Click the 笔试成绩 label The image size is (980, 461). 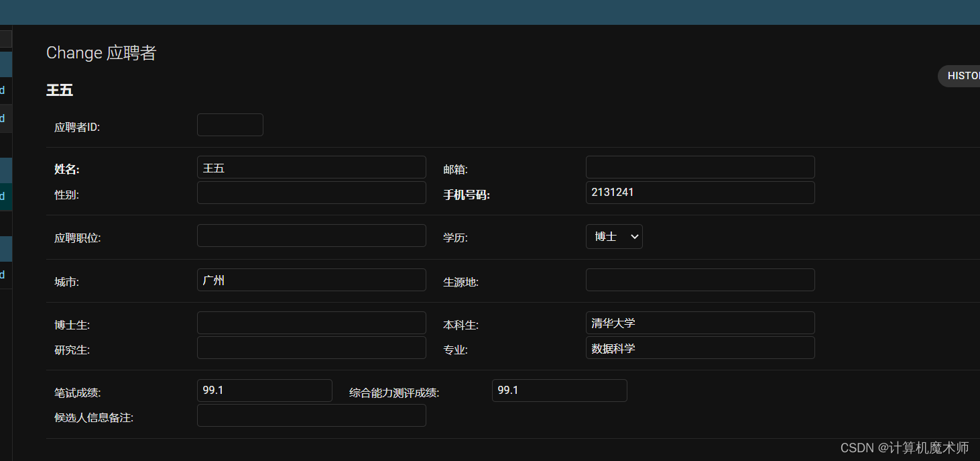pyautogui.click(x=78, y=393)
